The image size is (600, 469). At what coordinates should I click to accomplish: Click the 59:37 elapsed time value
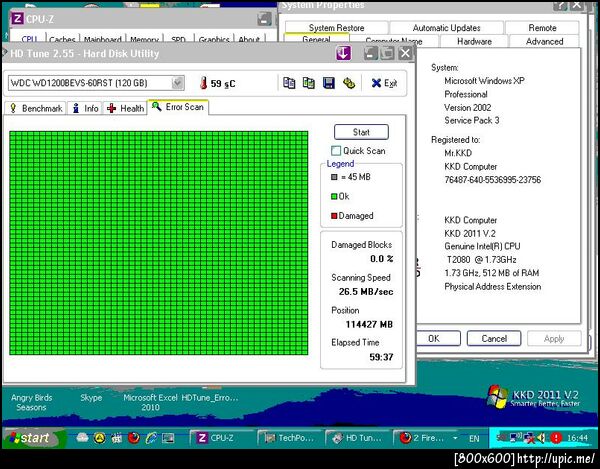point(381,357)
